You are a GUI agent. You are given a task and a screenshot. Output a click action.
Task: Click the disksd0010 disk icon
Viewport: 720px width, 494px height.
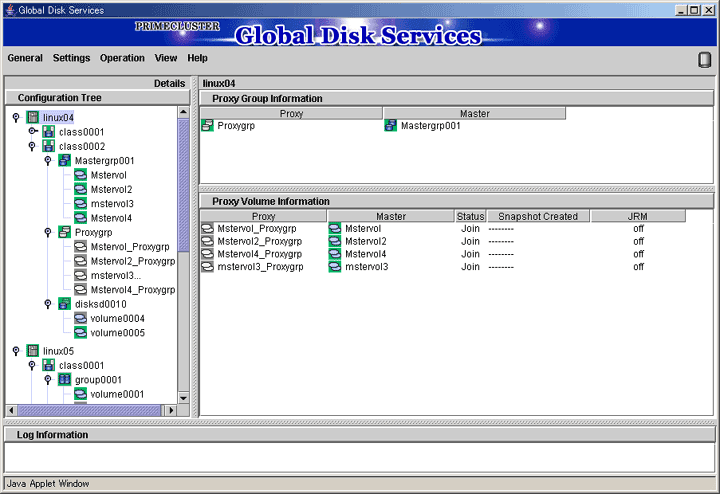pyautogui.click(x=65, y=304)
